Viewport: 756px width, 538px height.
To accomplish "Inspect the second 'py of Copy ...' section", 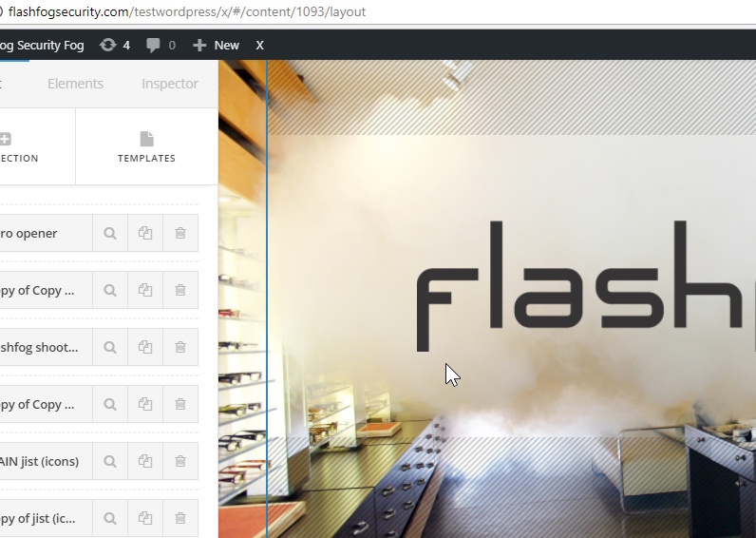I will click(x=110, y=404).
